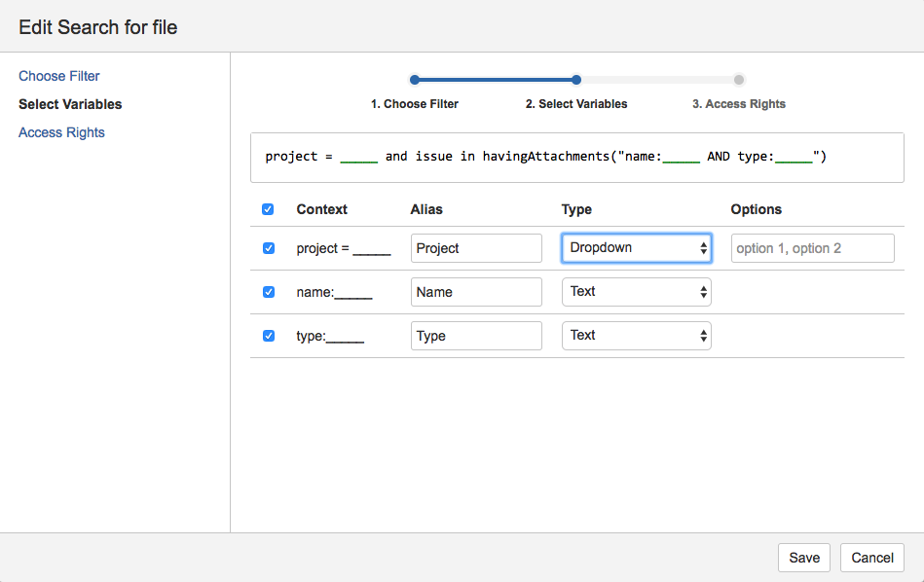Click the step 1 Choose Filter wizard dot
924x582 pixels.
click(414, 79)
